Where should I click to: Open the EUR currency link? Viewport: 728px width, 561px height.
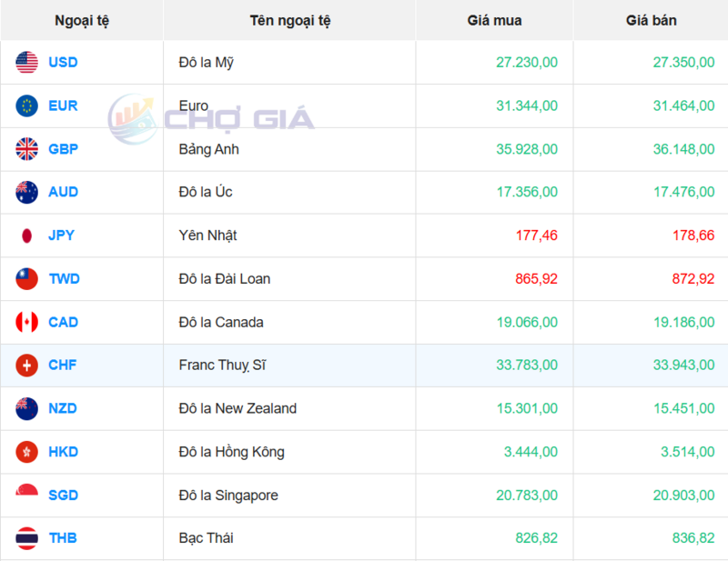tap(63, 105)
